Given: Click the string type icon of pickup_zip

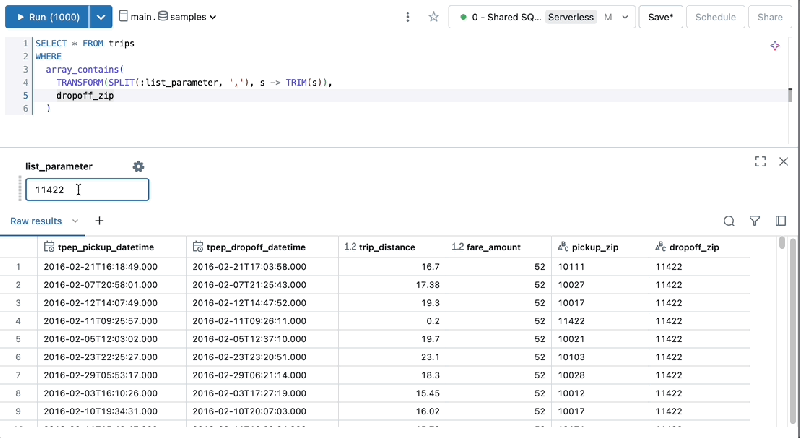Looking at the screenshot, I should pyautogui.click(x=563, y=247).
